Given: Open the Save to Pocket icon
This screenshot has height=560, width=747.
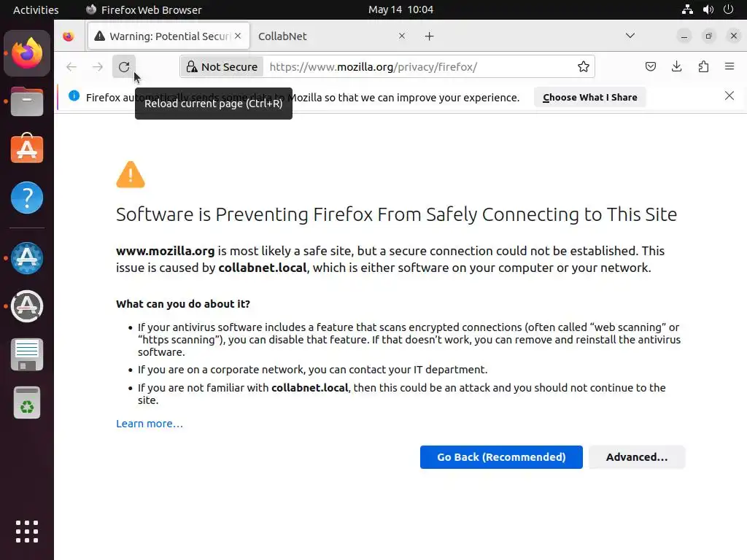Looking at the screenshot, I should pos(651,67).
